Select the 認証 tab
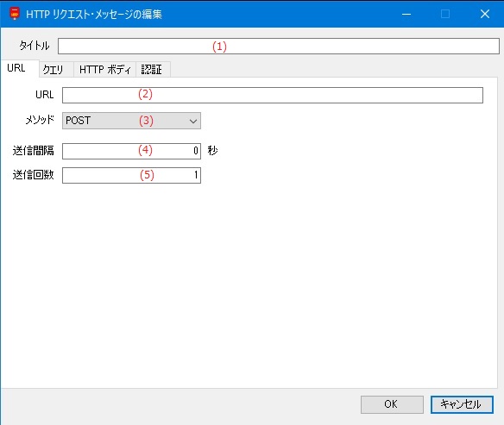This screenshot has width=504, height=425. pos(152,69)
